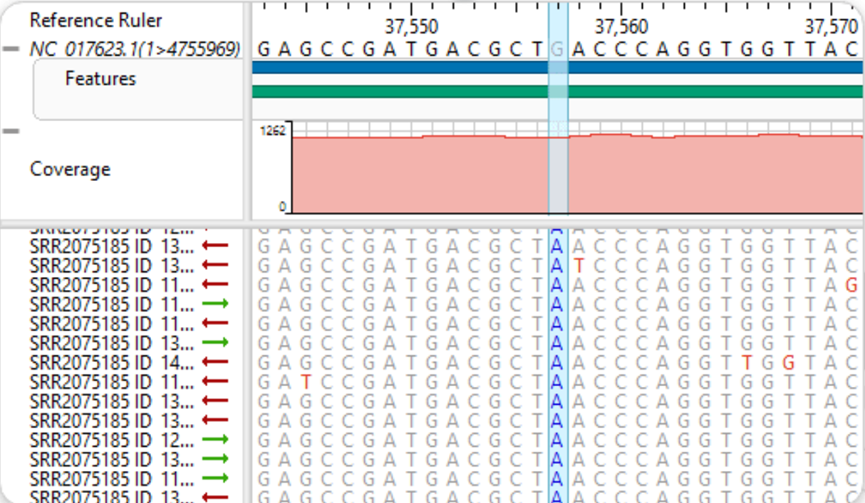Select the red T mismatch in the ID 14 read

tap(746, 362)
